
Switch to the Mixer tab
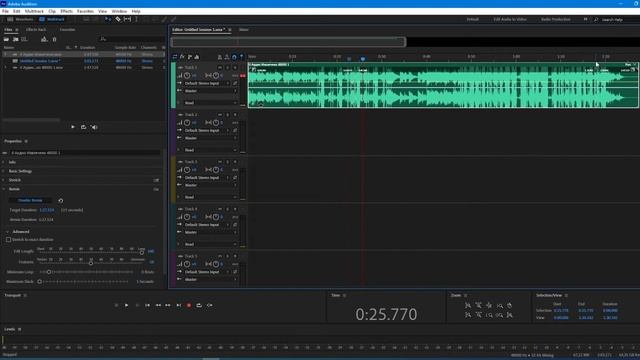click(x=244, y=29)
